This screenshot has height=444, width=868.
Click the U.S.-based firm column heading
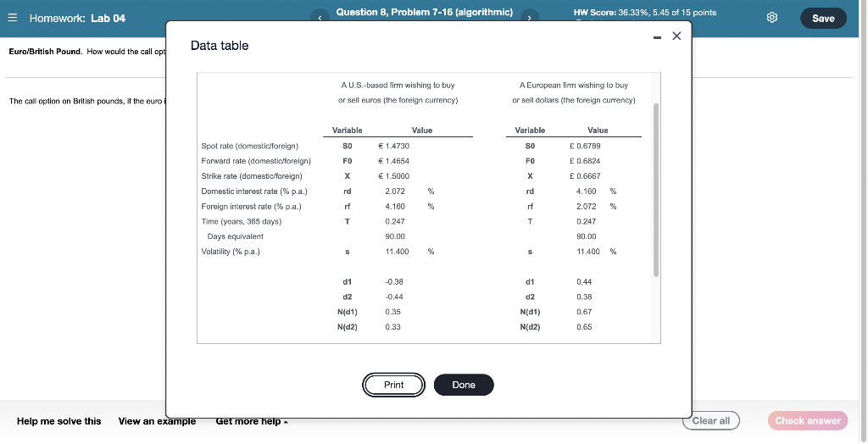click(398, 93)
